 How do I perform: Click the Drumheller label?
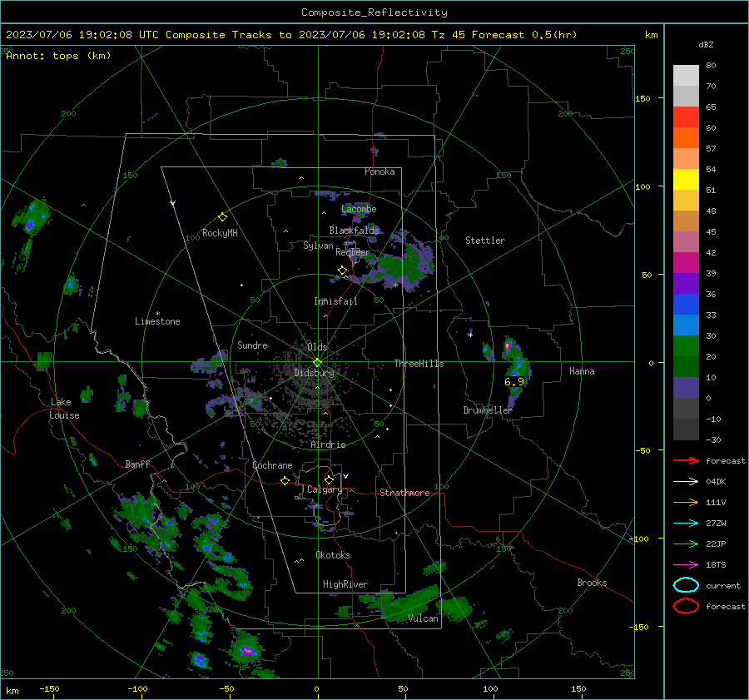(x=488, y=410)
